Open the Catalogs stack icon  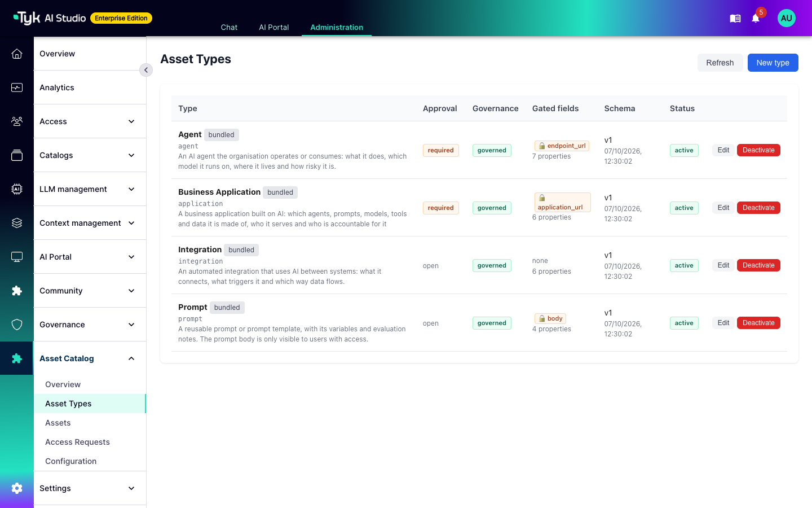17,155
